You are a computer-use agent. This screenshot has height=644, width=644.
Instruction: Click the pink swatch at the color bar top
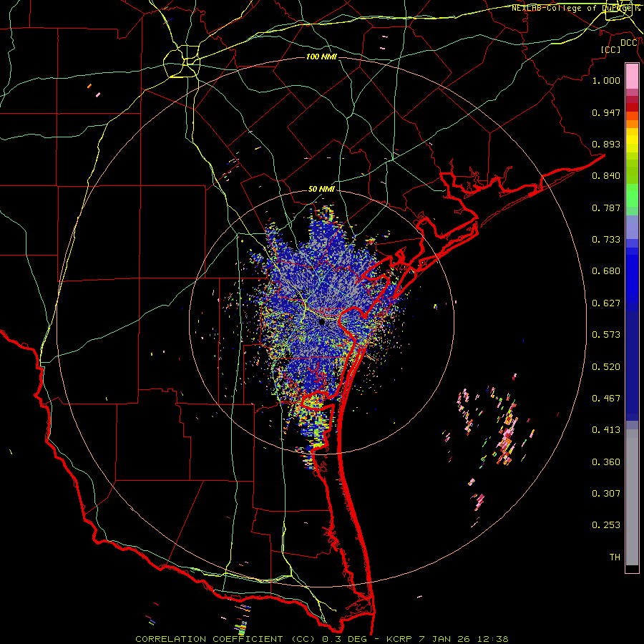(x=632, y=77)
